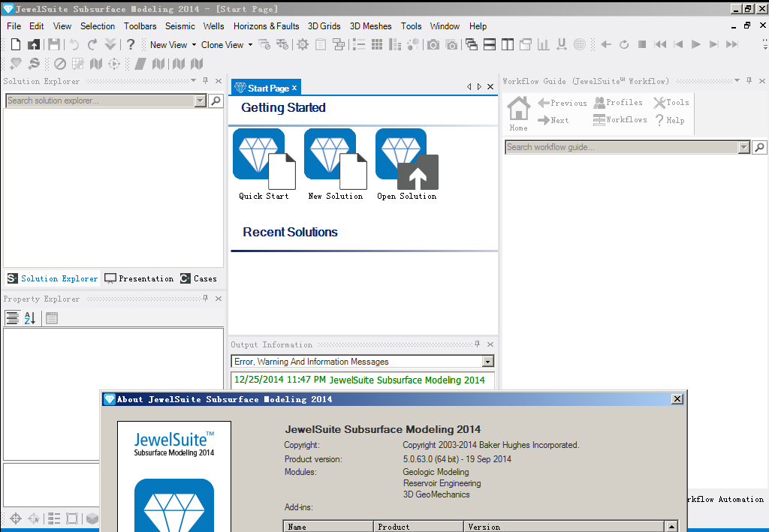Viewport: 769px width, 532px height.
Task: Click the bar chart toolbar icon
Action: 544,44
